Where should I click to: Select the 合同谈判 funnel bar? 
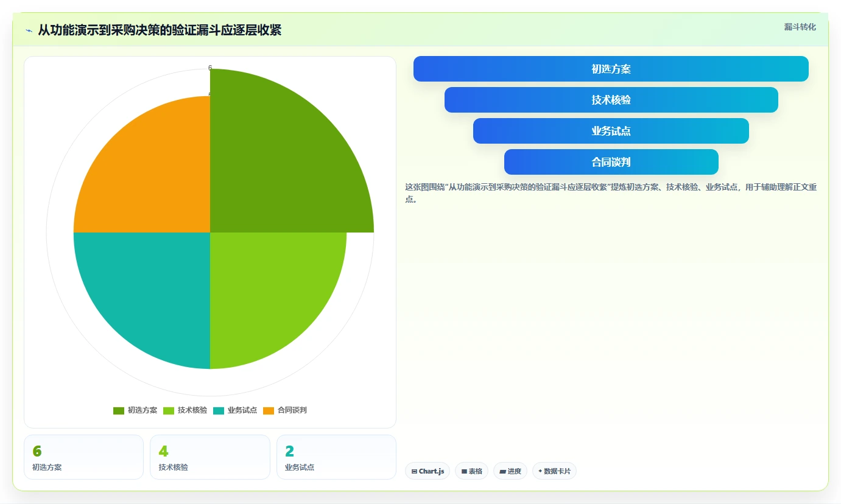tap(611, 162)
